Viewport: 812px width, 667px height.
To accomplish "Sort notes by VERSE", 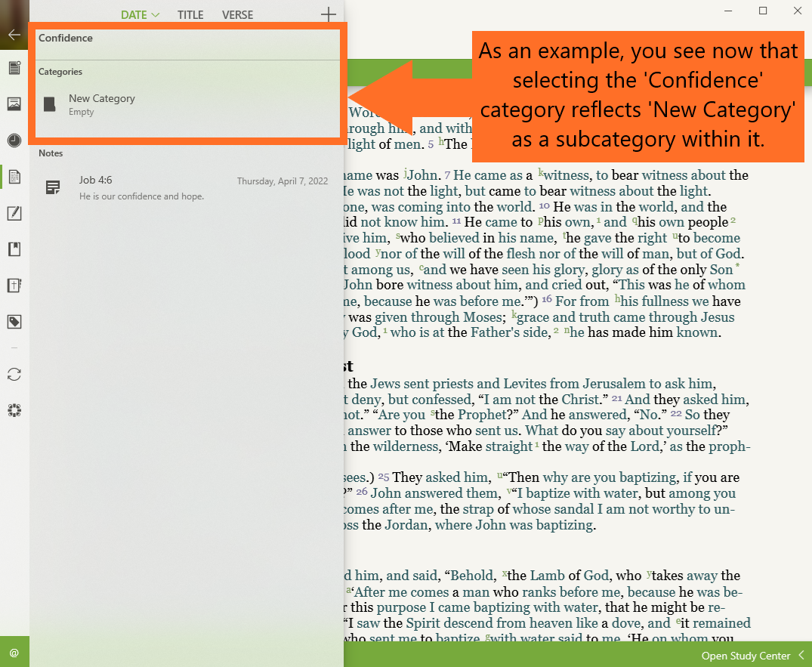I will (x=237, y=14).
